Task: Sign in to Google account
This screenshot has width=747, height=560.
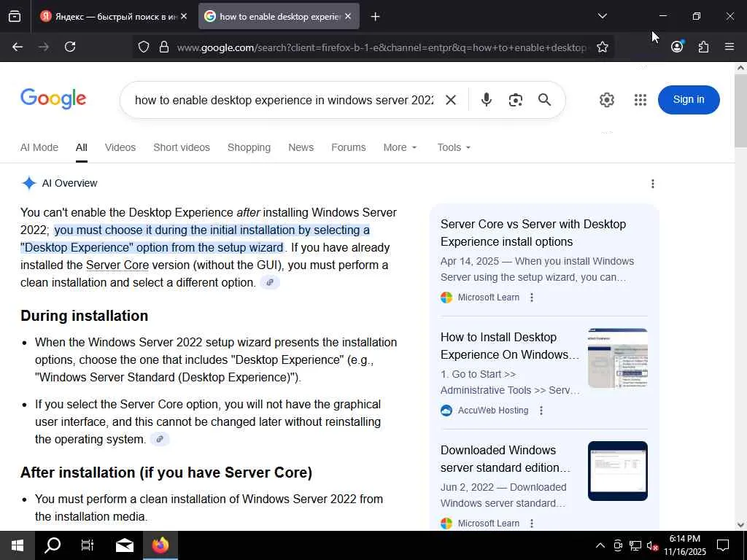Action: 689,99
